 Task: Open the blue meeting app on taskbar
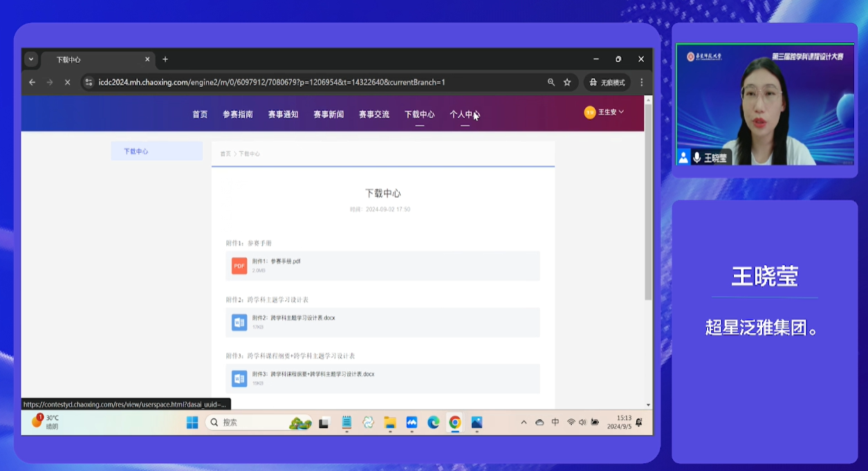pyautogui.click(x=412, y=423)
